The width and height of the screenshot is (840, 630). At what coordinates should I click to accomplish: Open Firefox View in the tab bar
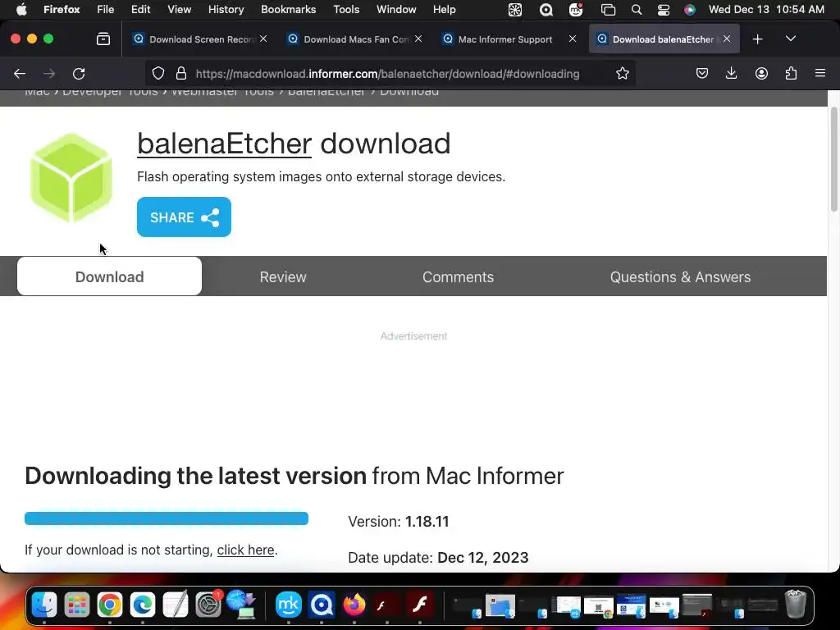(103, 39)
